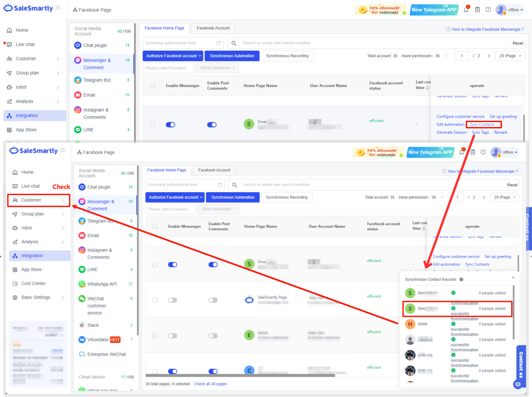Click the Synchronous Recording button

tap(287, 197)
